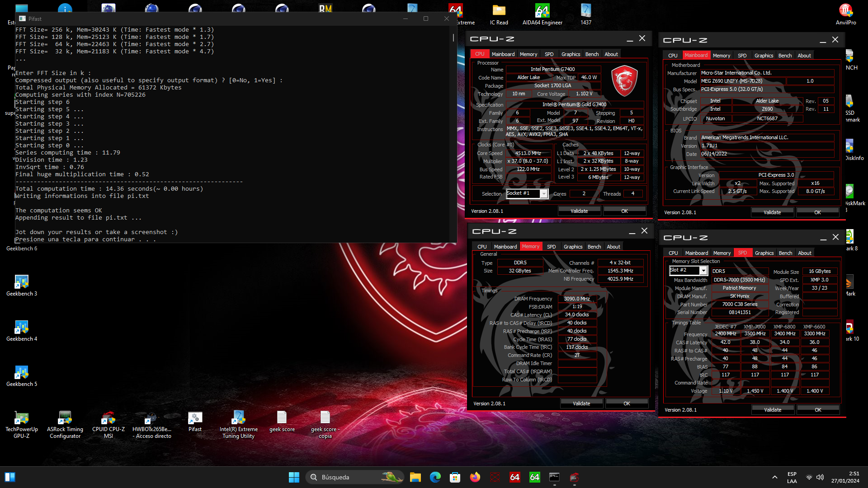Click the BIOS Version '1.71U1' field
The height and width of the screenshot is (488, 868).
click(767, 146)
